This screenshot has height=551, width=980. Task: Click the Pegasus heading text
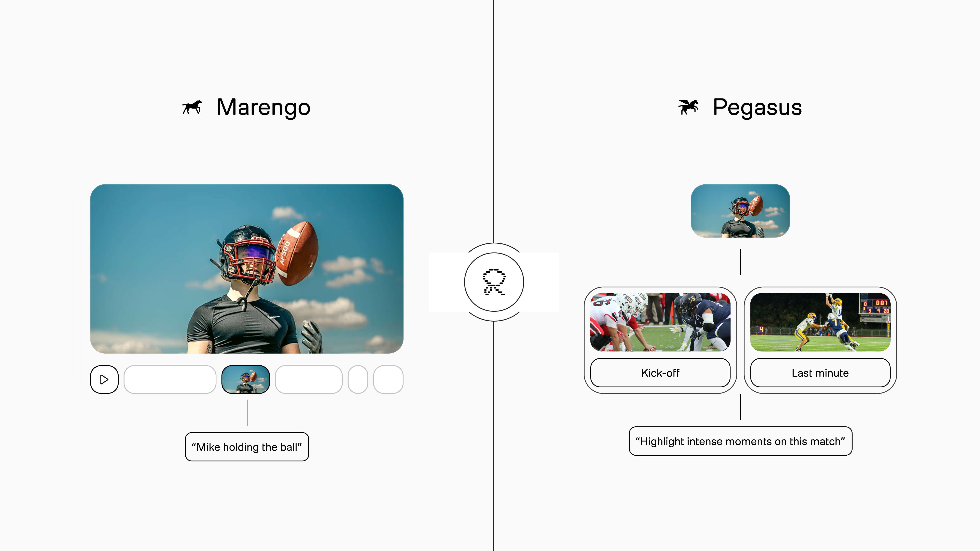pyautogui.click(x=757, y=108)
